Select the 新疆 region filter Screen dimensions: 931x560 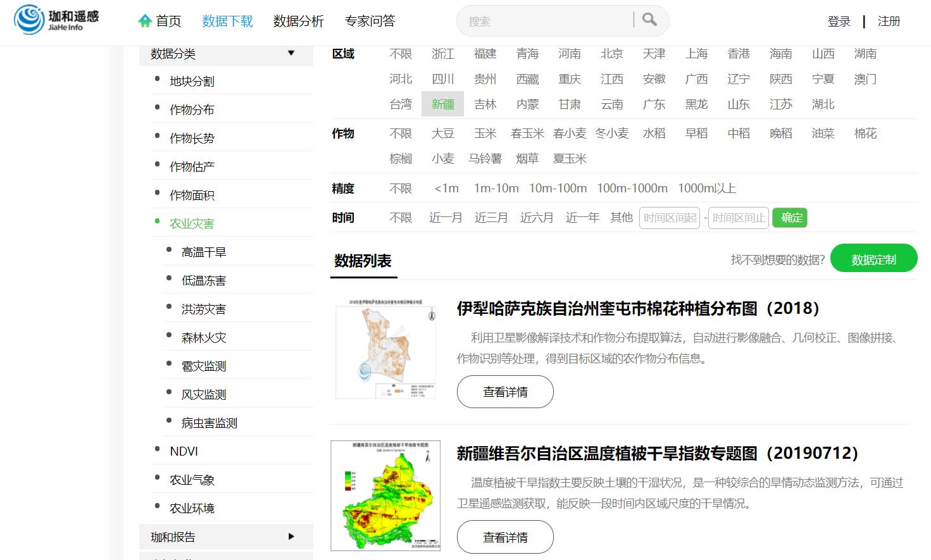click(x=442, y=104)
